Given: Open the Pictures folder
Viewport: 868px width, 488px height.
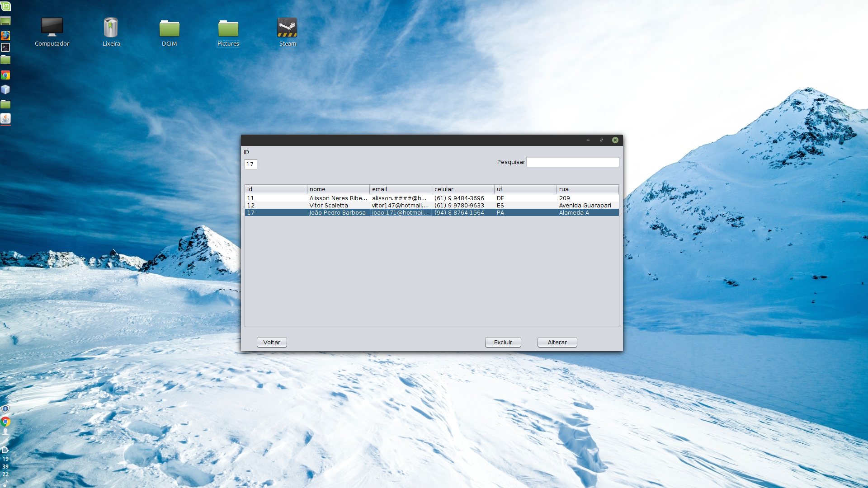Looking at the screenshot, I should [x=228, y=32].
